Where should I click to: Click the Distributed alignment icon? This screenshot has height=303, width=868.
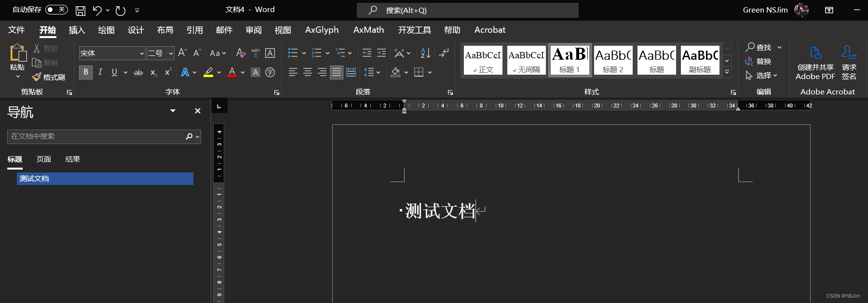[x=351, y=72]
